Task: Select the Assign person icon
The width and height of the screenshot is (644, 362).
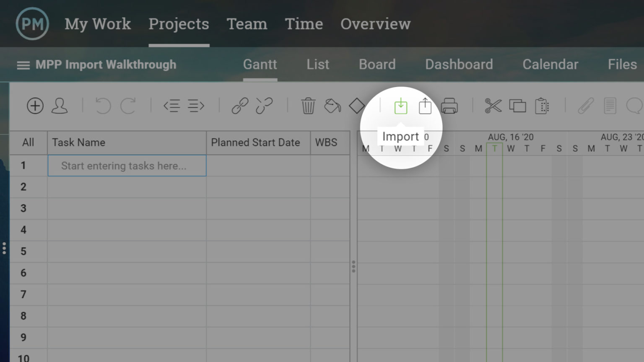Action: [60, 106]
